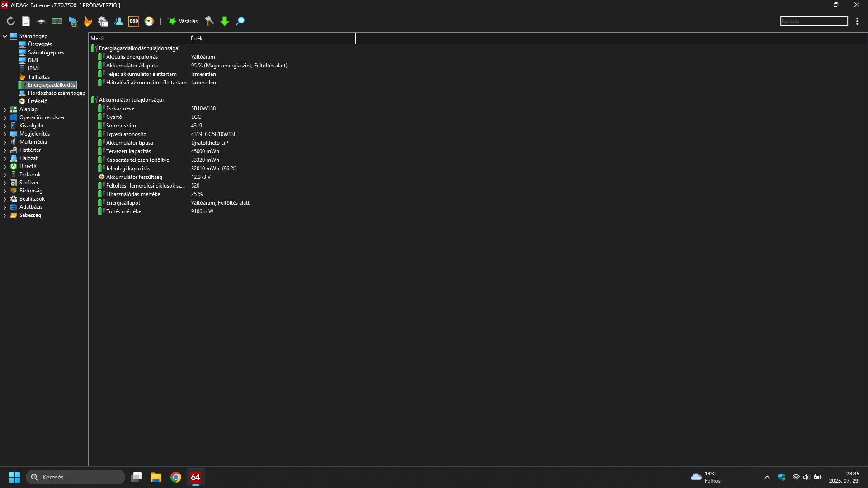This screenshot has width=868, height=488.
Task: Expand the DirectX node
Action: click(x=5, y=166)
